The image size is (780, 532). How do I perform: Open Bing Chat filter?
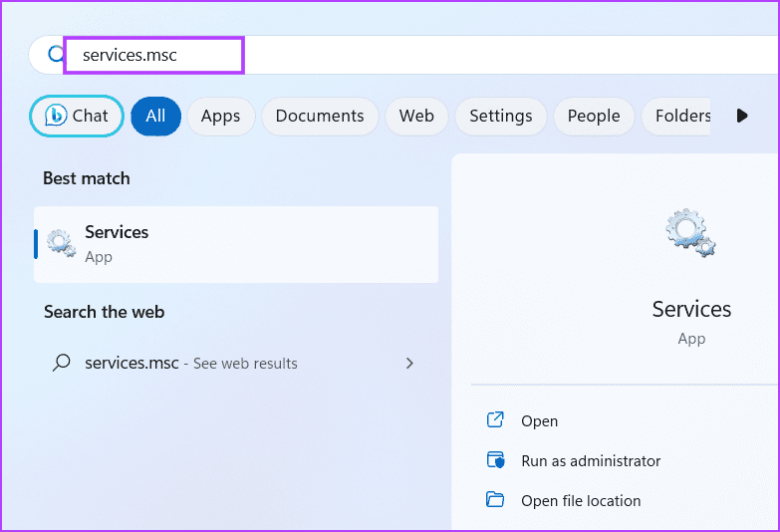[x=77, y=116]
